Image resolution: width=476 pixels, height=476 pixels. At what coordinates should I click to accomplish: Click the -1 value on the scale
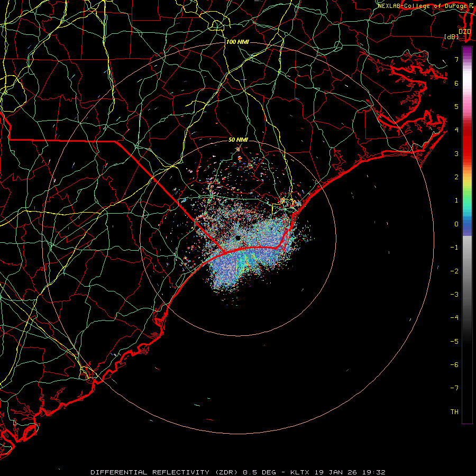[454, 248]
